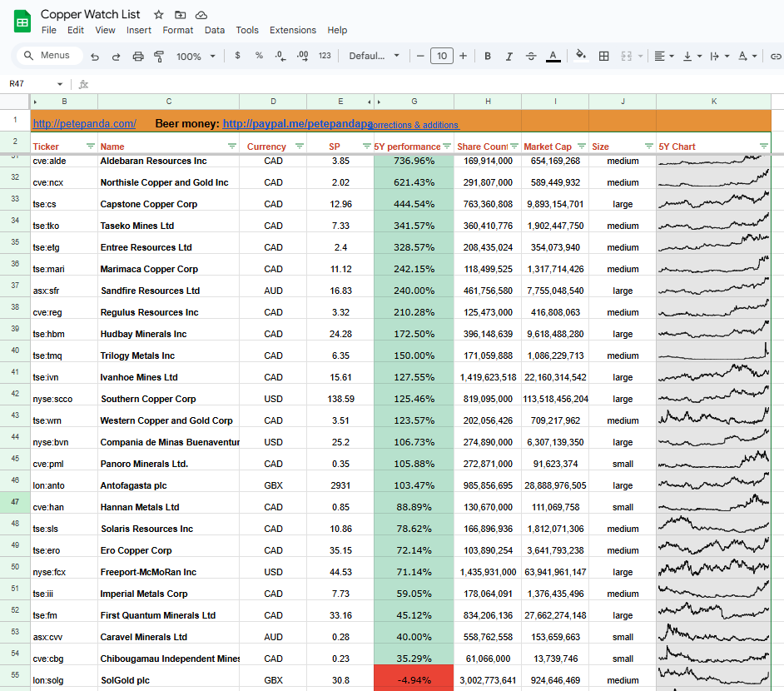The image size is (784, 691).
Task: Open the Tools menu
Action: point(247,30)
